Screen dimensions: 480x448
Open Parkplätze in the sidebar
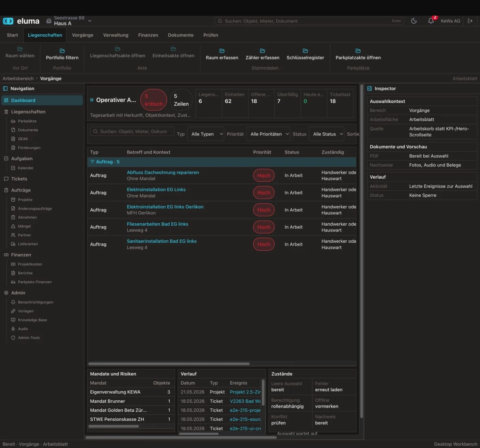point(27,121)
